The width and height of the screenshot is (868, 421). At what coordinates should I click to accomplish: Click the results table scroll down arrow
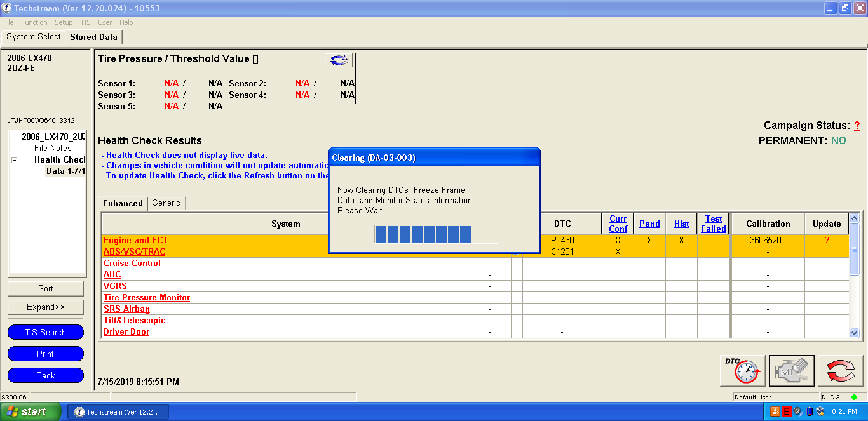[x=855, y=333]
